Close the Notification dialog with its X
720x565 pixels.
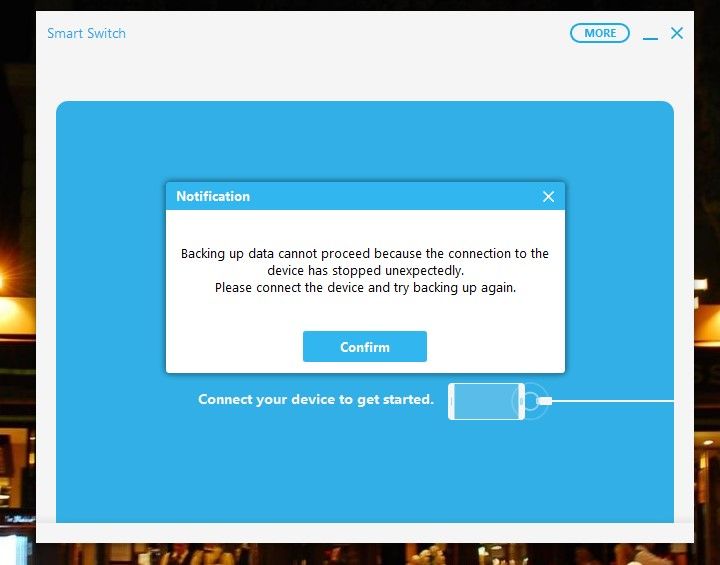(x=548, y=197)
